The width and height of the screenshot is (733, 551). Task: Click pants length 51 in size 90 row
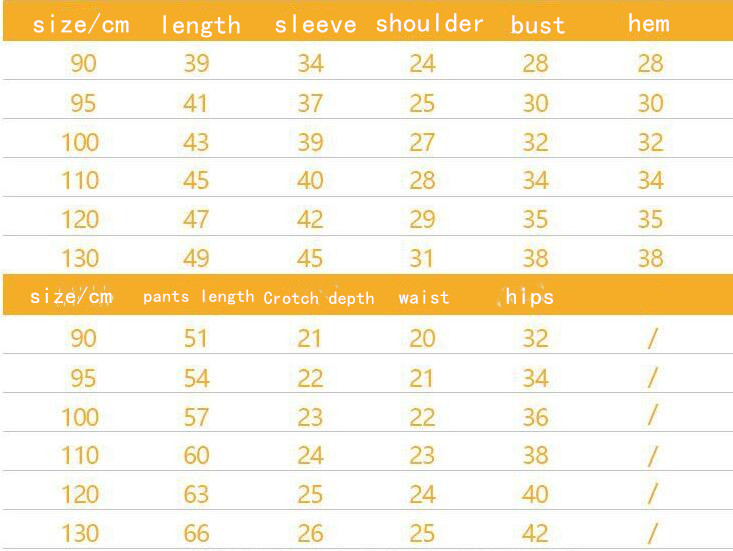[x=196, y=339]
